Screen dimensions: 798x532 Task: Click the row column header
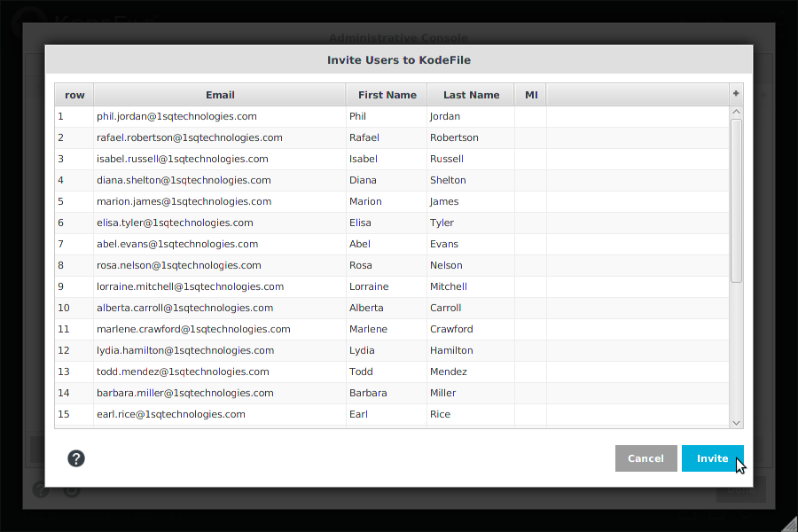[x=74, y=95]
